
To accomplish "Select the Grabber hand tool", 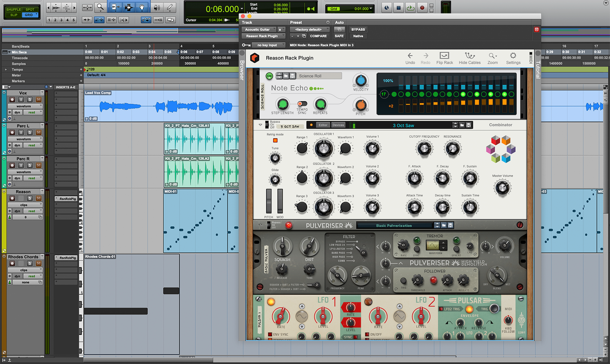I will (x=142, y=7).
